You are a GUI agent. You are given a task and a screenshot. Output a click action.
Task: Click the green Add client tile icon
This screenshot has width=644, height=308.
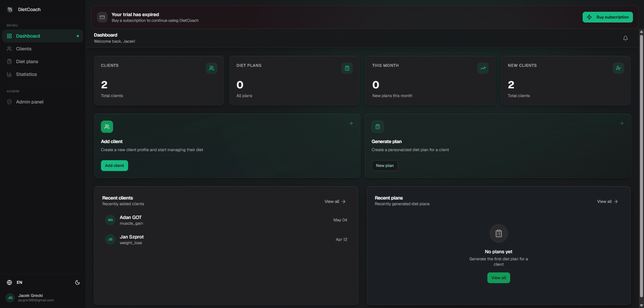107,127
